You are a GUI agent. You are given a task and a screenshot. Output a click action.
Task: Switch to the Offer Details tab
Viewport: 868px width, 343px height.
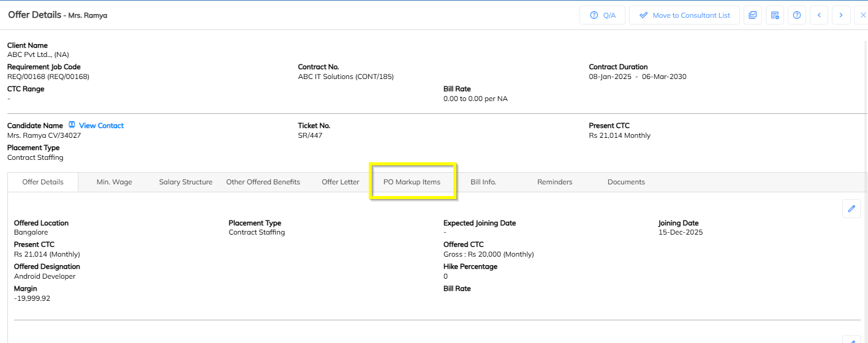click(x=43, y=182)
